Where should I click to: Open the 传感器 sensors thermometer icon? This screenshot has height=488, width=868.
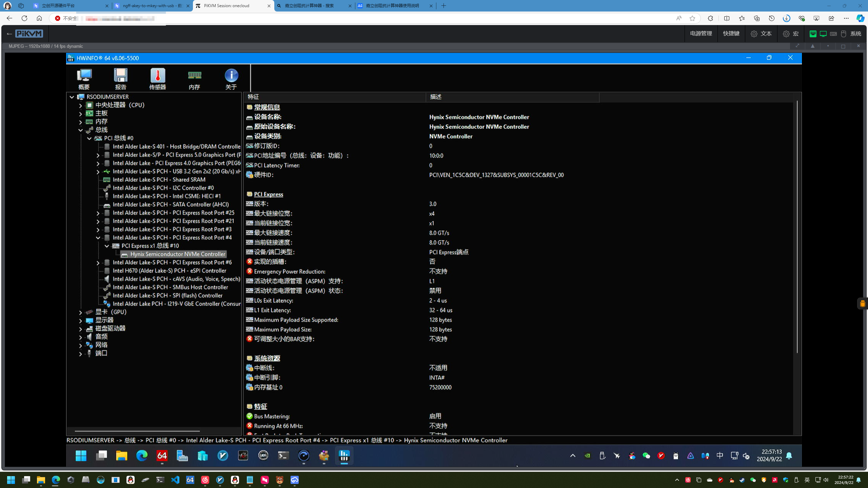(158, 79)
